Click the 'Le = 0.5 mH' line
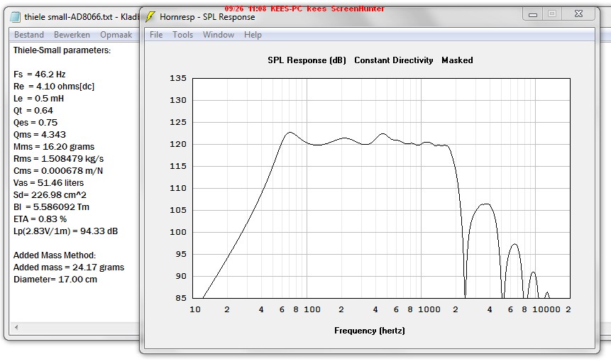 pyautogui.click(x=38, y=98)
